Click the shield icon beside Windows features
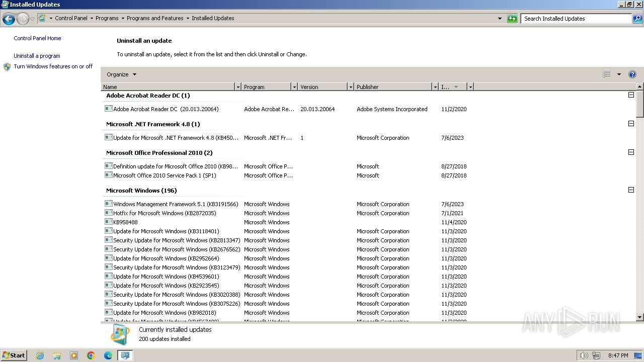Viewport: 644px width, 362px height. point(7,66)
